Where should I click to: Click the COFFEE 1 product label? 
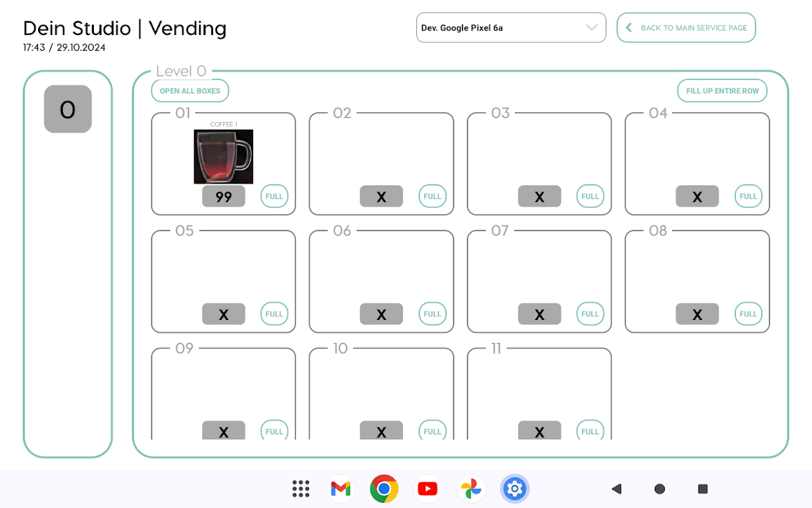[x=224, y=124]
